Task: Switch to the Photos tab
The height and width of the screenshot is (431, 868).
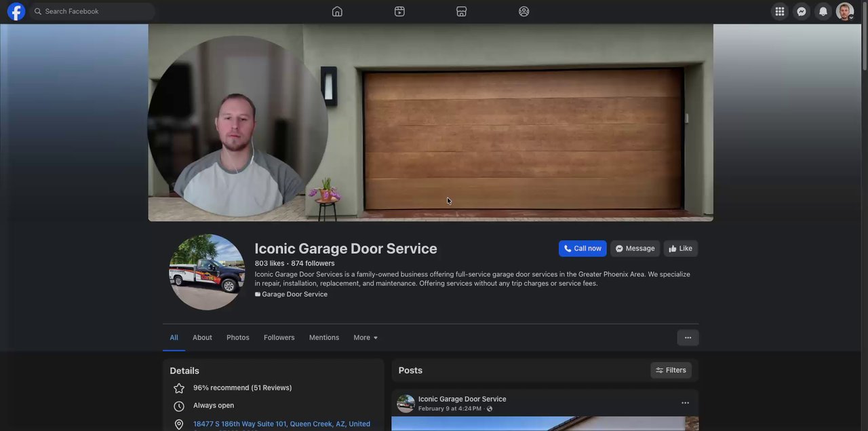Action: tap(238, 337)
